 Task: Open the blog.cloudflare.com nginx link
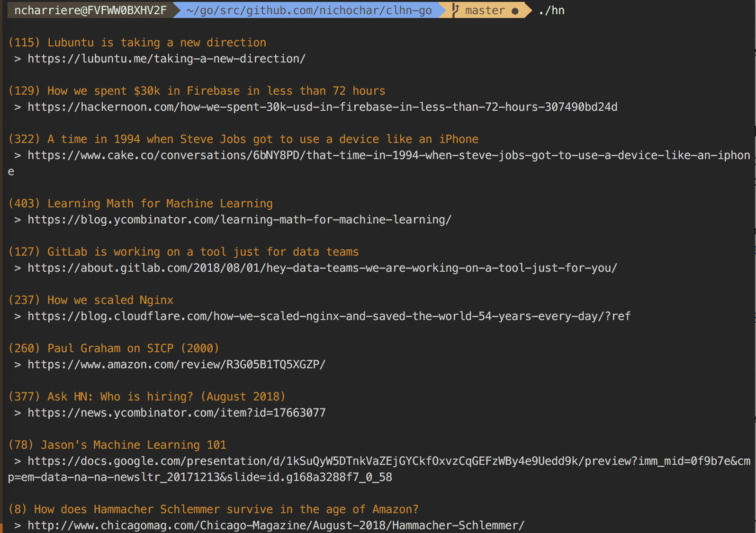tap(329, 316)
